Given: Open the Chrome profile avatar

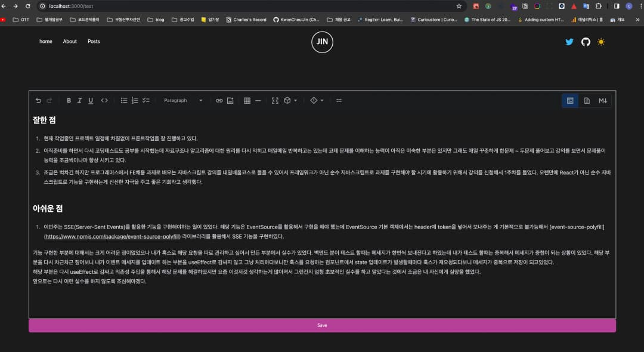Looking at the screenshot, I should pos(629,6).
